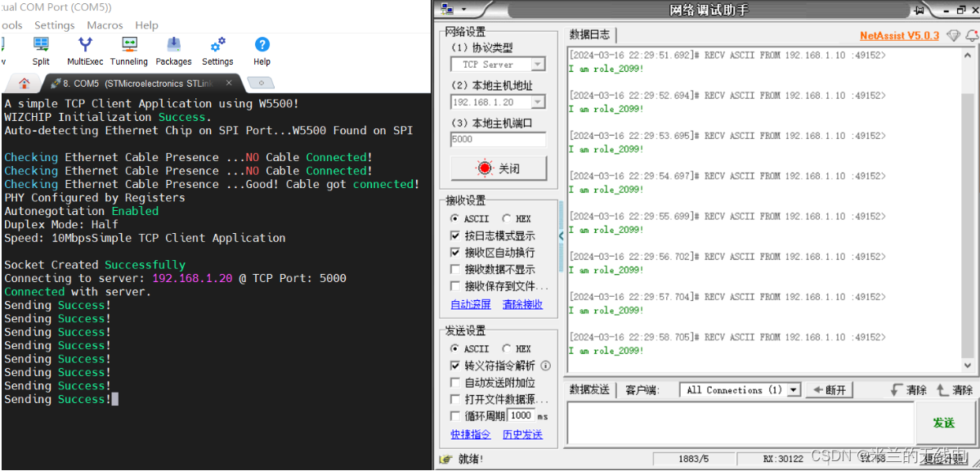This screenshot has height=471, width=980.
Task: Disable the 转义符指令解析 checkbox
Action: tap(455, 366)
